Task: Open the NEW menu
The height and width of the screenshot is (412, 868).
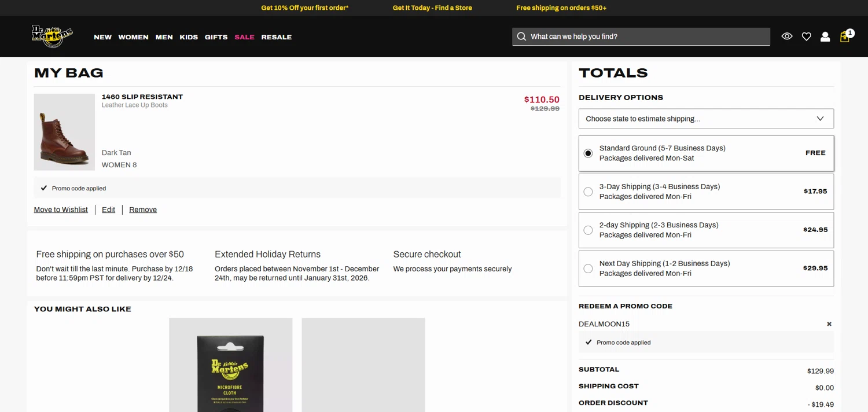Action: [102, 37]
